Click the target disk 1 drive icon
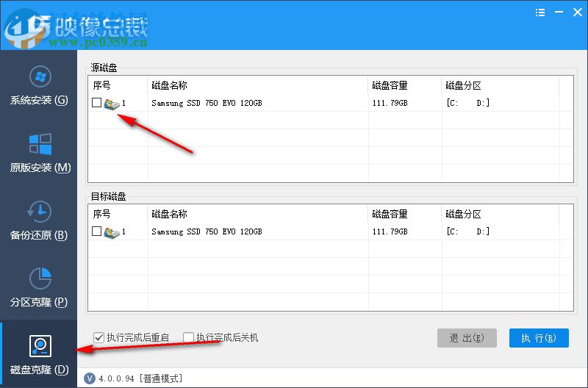Viewport: 588px width, 388px height. [x=112, y=232]
